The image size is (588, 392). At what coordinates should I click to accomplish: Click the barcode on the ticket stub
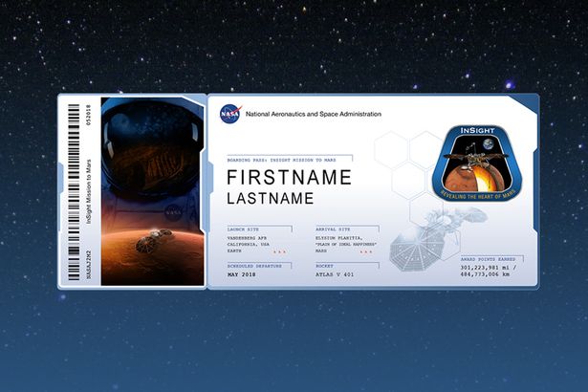click(x=74, y=192)
